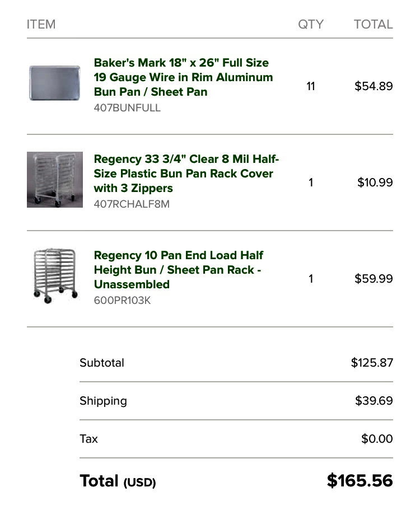The height and width of the screenshot is (520, 420).
Task: Open Regency Plastic Bun Pan Rack Cover link
Action: [x=186, y=174]
